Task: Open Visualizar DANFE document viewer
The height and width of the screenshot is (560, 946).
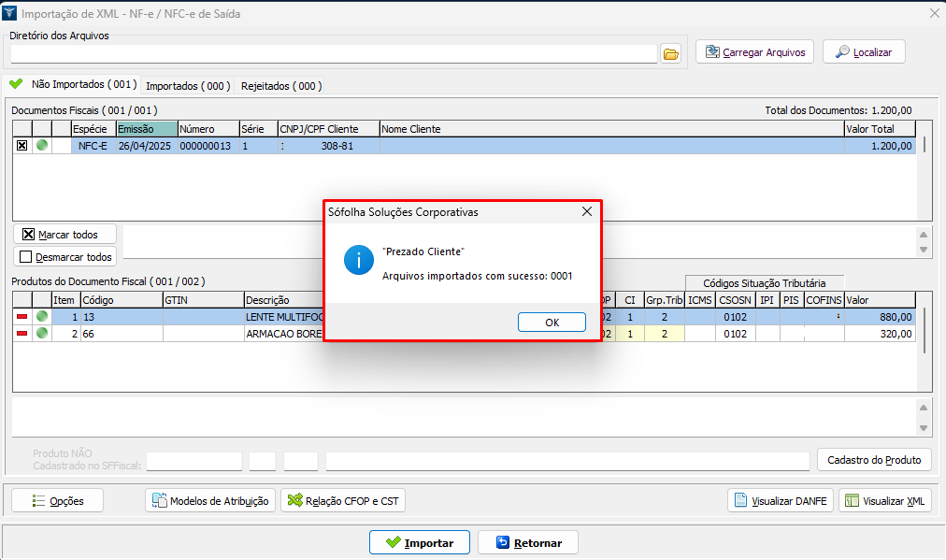Action: (x=781, y=501)
